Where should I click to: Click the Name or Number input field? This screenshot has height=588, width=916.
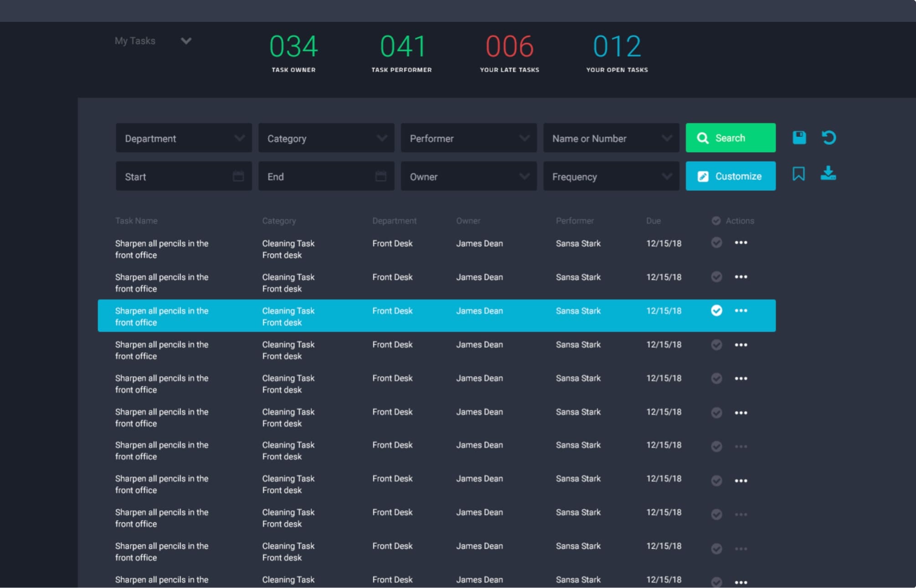[609, 138]
